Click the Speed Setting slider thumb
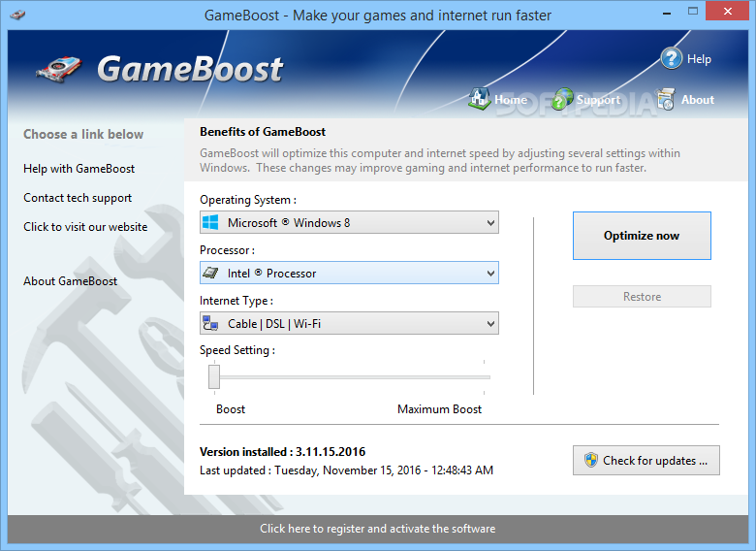The height and width of the screenshot is (551, 756). pyautogui.click(x=214, y=376)
